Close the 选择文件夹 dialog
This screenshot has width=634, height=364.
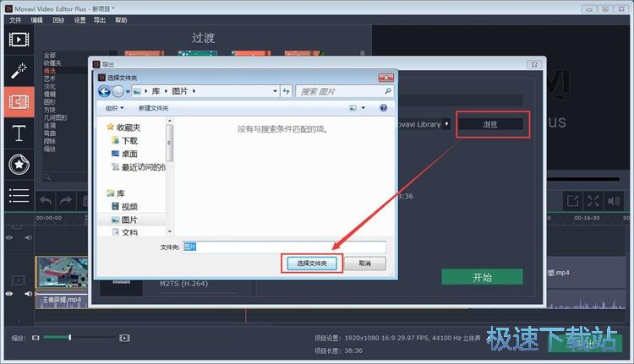[x=385, y=77]
